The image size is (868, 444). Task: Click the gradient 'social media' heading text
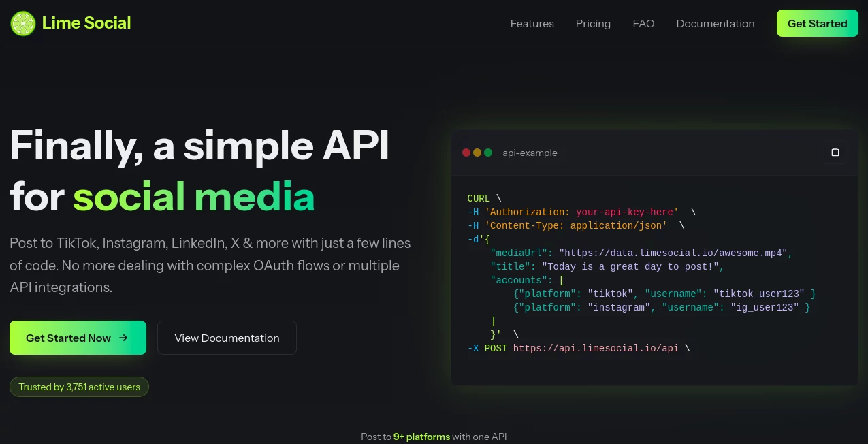[193, 196]
